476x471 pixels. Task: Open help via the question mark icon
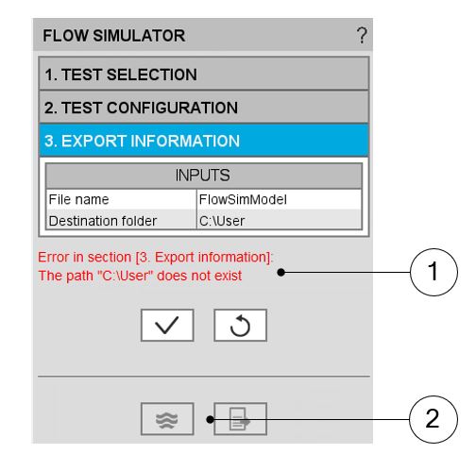[x=362, y=35]
